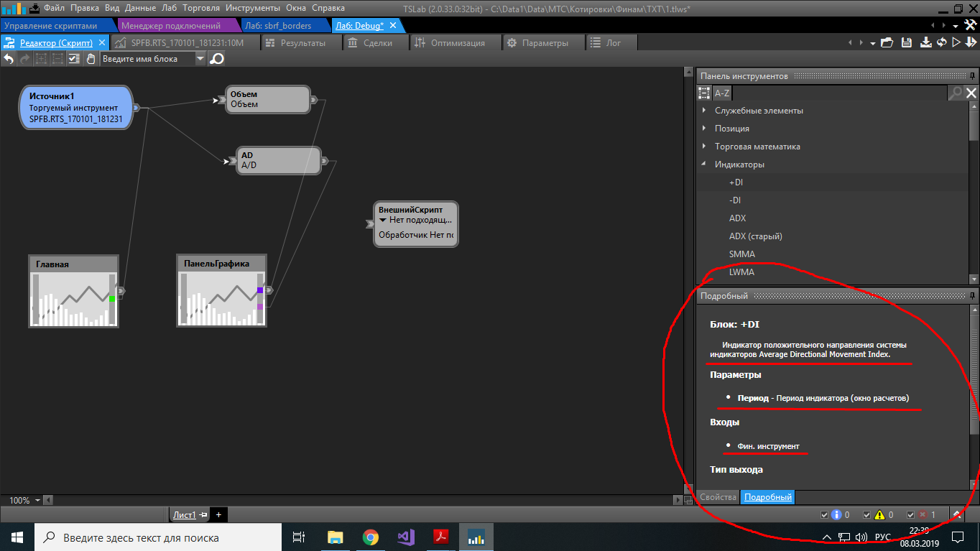Viewport: 980px width, 551px height.
Task: Open File Explorer from the taskbar
Action: 336,537
